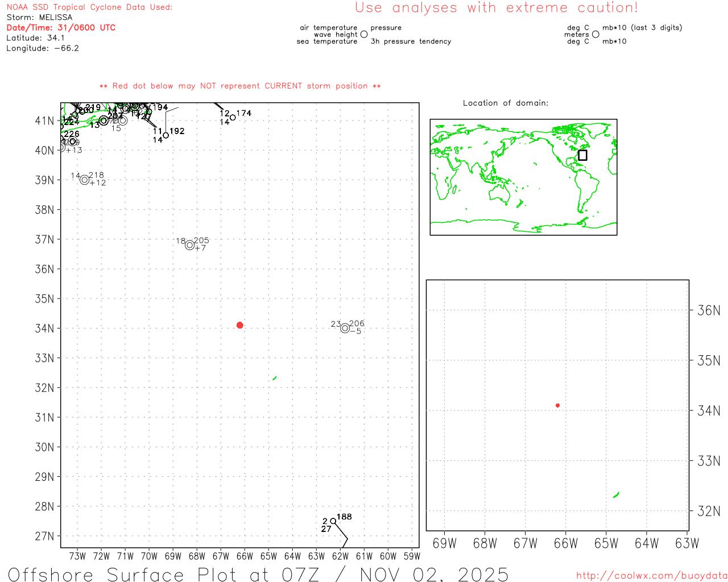
Task: Click the legend circle beside meters
Action: (595, 34)
